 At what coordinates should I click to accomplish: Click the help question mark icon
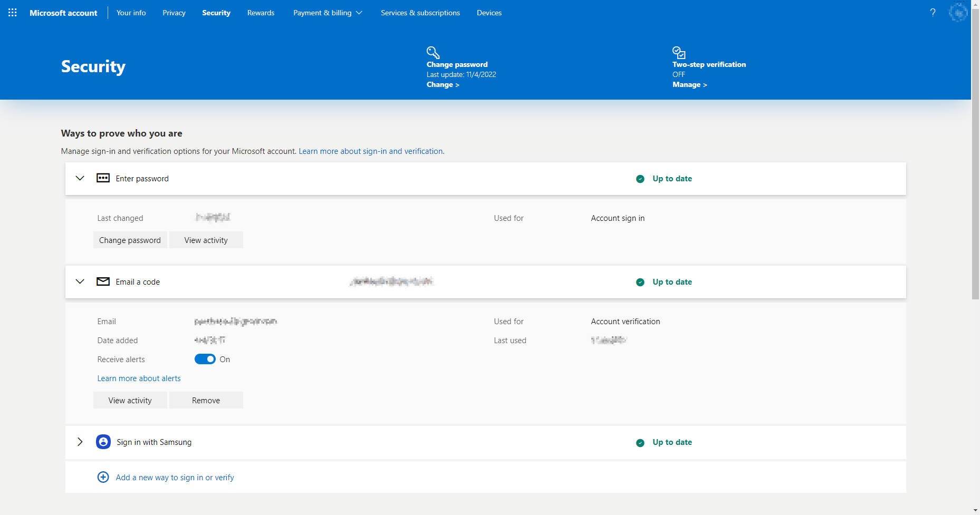point(933,13)
